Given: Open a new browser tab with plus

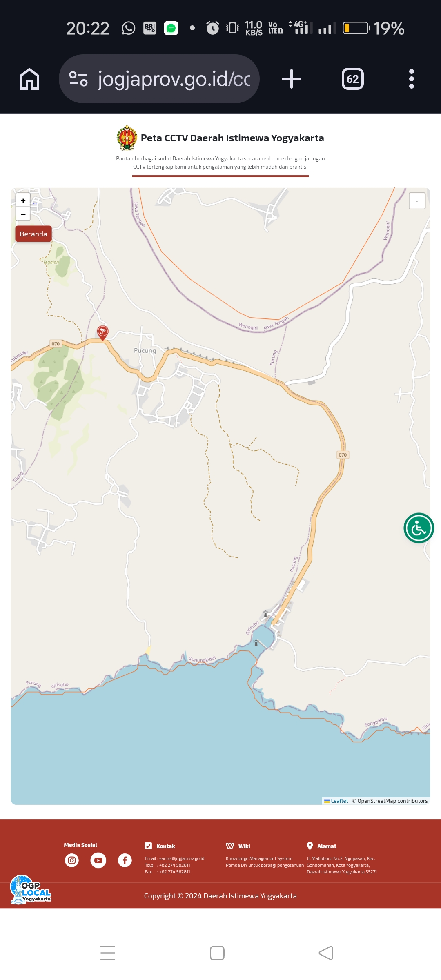Looking at the screenshot, I should [x=292, y=79].
